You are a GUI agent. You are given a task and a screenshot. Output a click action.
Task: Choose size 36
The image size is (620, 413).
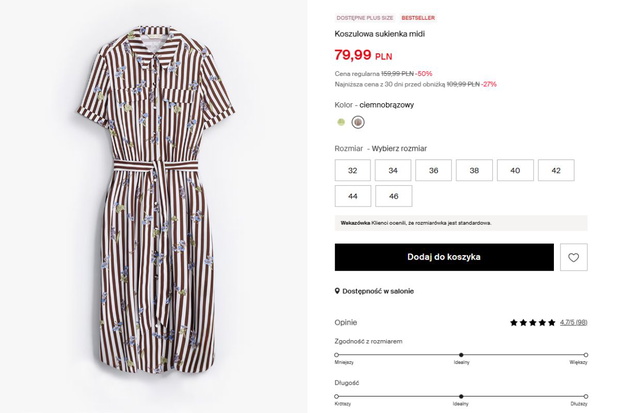pos(434,170)
